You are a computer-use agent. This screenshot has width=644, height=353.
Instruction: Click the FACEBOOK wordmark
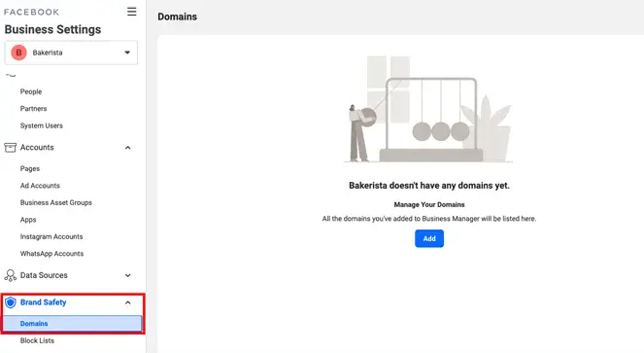[x=32, y=12]
